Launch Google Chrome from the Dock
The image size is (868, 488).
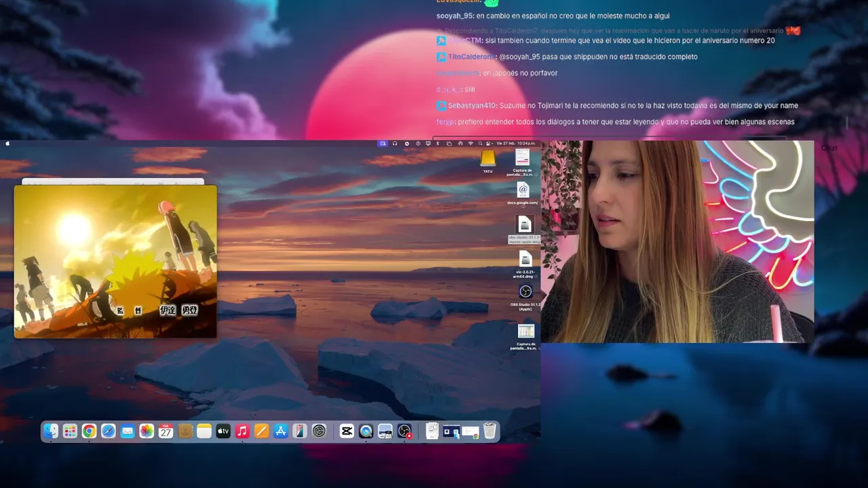pos(89,431)
